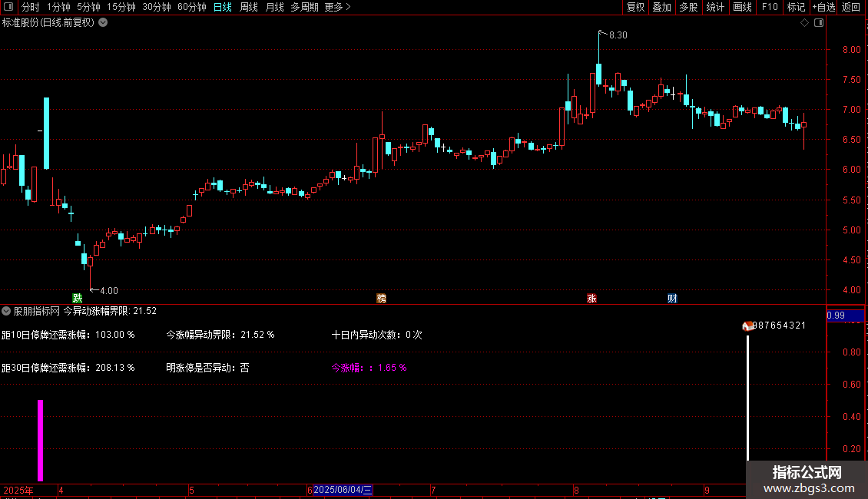Viewport: 868px width, 499px height.
Task: Click the 8.30 high price label
Action: 618,35
